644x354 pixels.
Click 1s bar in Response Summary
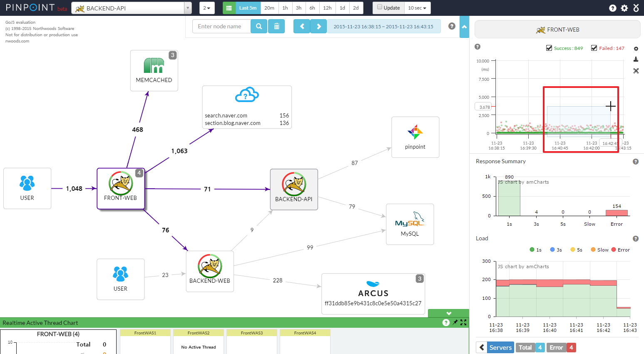click(509, 198)
